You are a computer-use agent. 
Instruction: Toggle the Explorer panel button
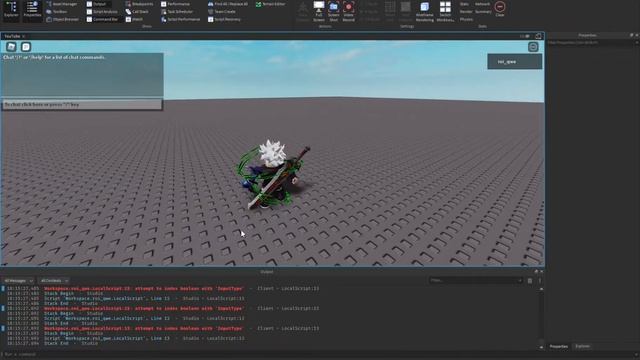11,10
